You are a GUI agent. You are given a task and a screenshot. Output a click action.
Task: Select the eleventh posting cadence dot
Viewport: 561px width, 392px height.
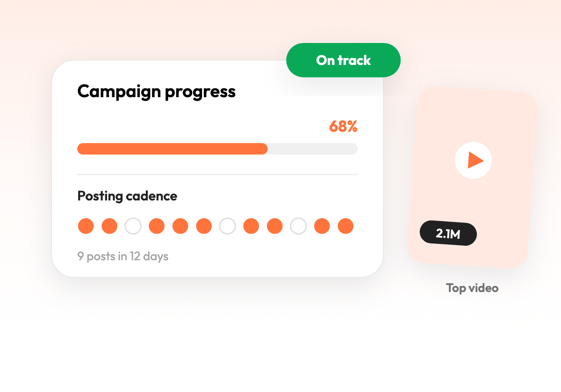322,226
